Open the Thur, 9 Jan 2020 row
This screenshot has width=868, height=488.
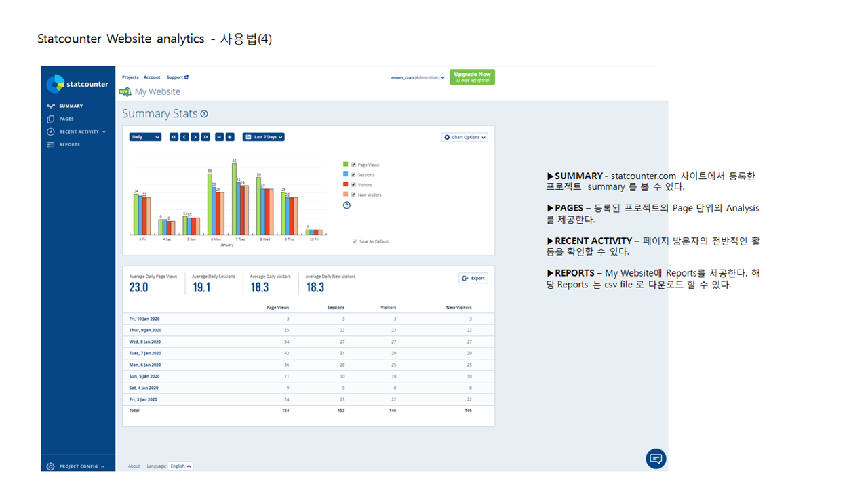click(x=309, y=330)
